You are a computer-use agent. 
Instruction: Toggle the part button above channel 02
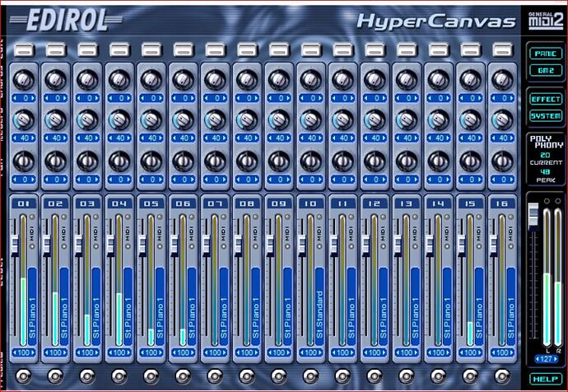(56, 49)
